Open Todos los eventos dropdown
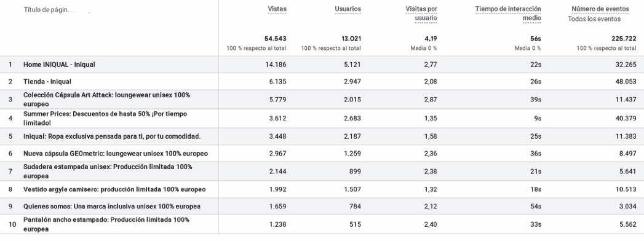The height and width of the screenshot is (241, 644). tap(594, 19)
